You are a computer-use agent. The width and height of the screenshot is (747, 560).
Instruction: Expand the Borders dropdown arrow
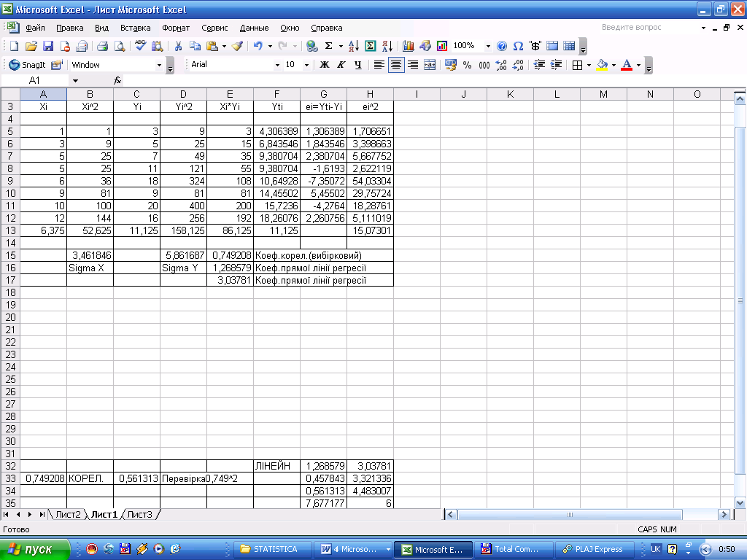589,65
